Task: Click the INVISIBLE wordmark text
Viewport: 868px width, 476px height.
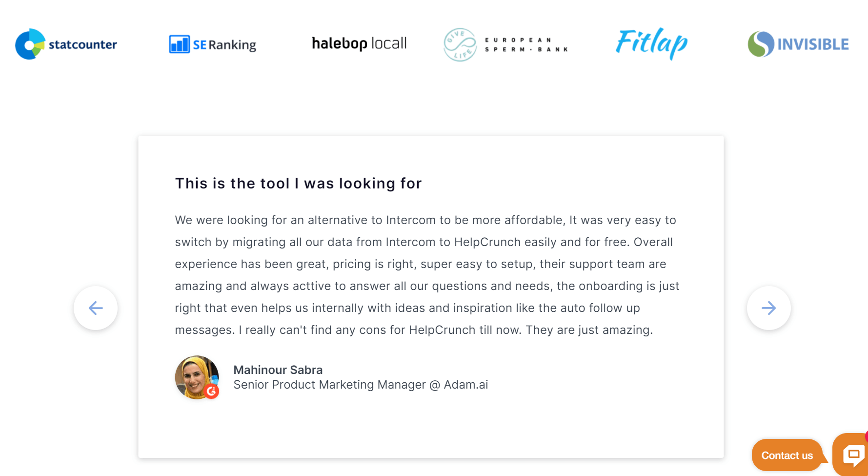Action: 813,44
